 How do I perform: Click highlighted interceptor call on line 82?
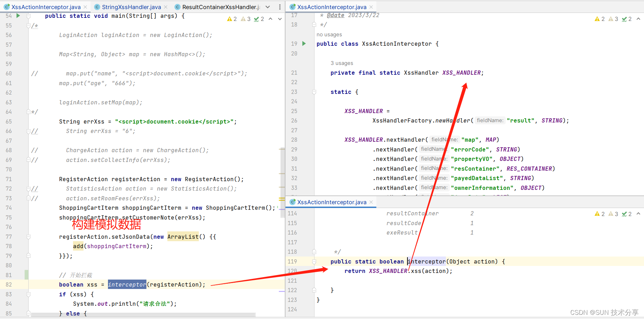pos(127,284)
